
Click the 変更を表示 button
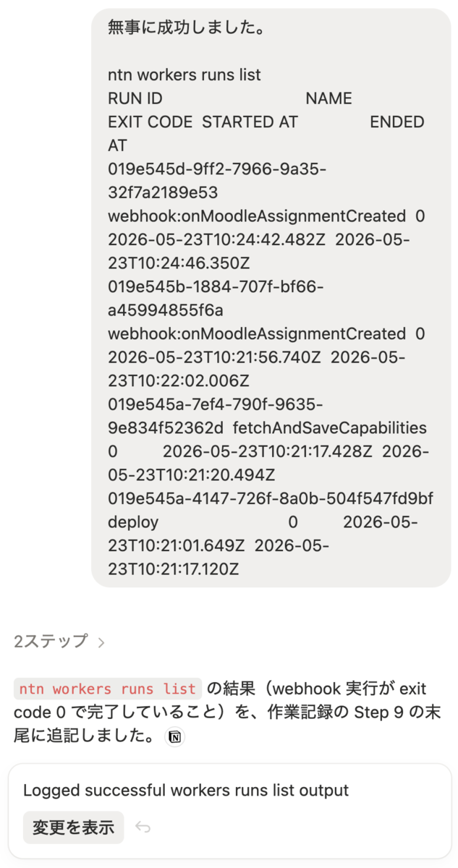73,827
